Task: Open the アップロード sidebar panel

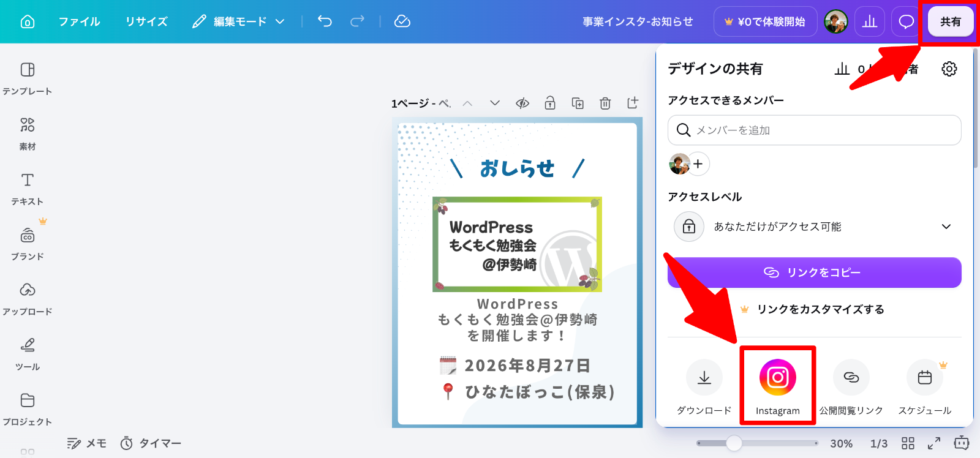Action: click(28, 299)
